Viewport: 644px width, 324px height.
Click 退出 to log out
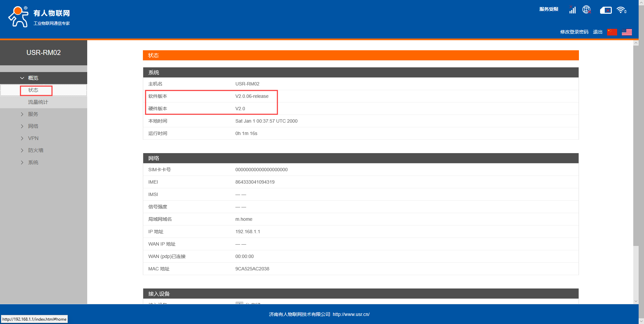pos(597,32)
